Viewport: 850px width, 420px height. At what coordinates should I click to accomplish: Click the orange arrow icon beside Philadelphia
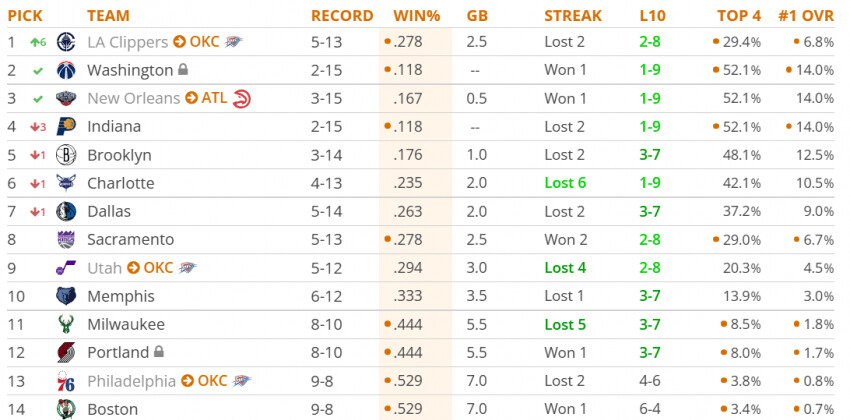188,381
